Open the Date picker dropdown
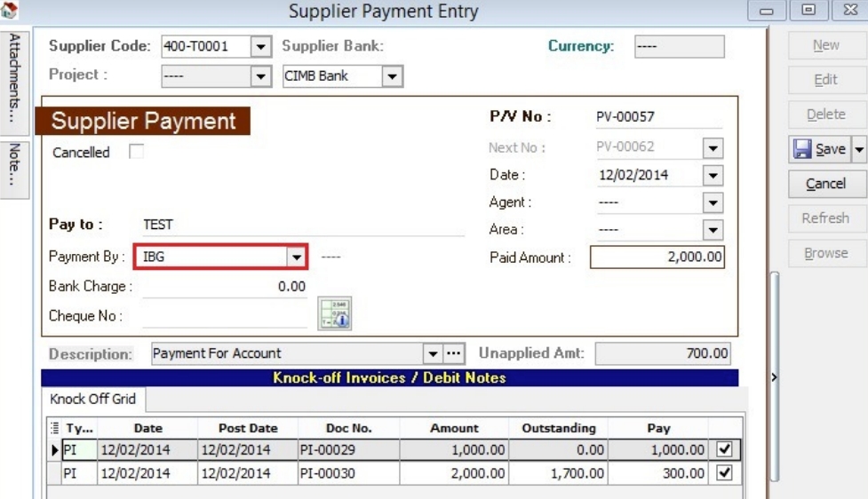 tap(713, 175)
